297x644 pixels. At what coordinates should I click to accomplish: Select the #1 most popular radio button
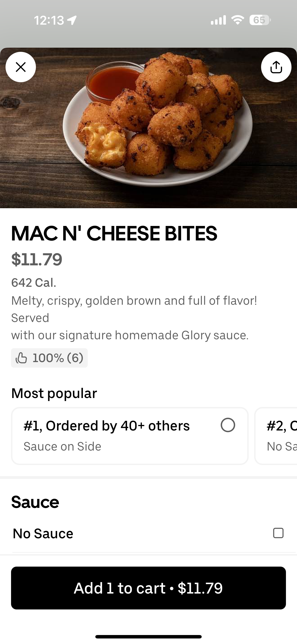(228, 425)
